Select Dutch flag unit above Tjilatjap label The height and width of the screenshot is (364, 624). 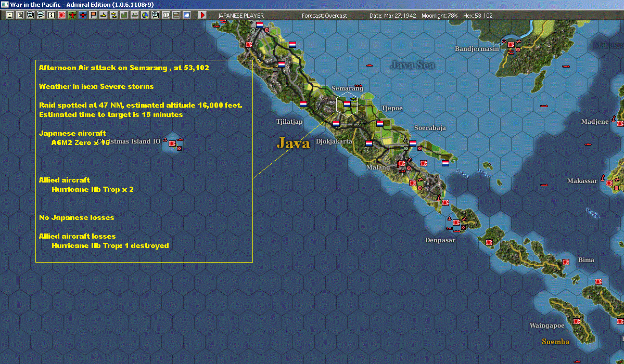tap(303, 104)
